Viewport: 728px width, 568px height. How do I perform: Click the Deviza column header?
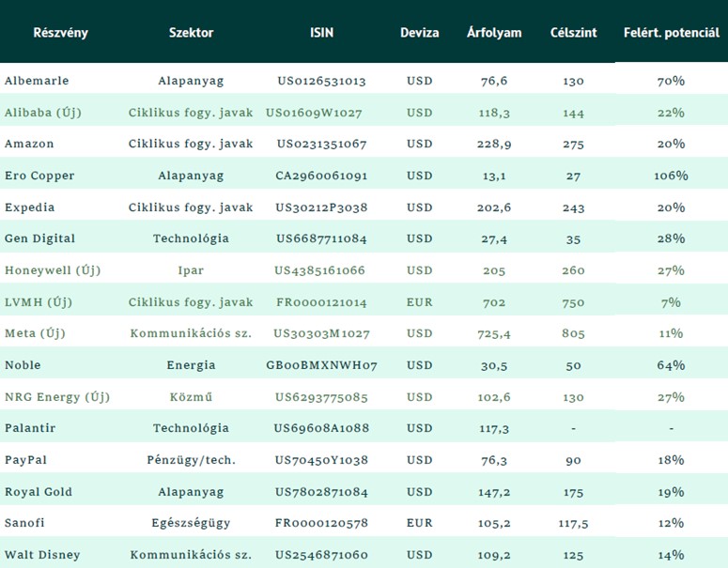point(419,33)
